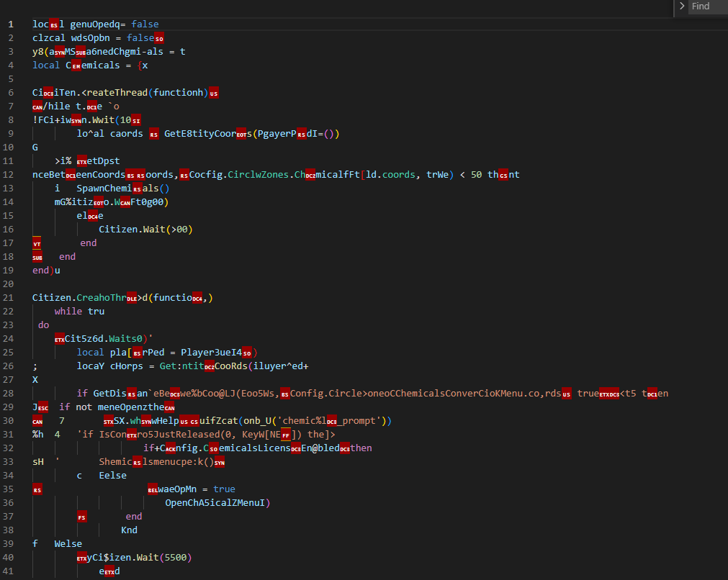
Task: Click the 'true' value on line 35
Action: [x=224, y=489]
